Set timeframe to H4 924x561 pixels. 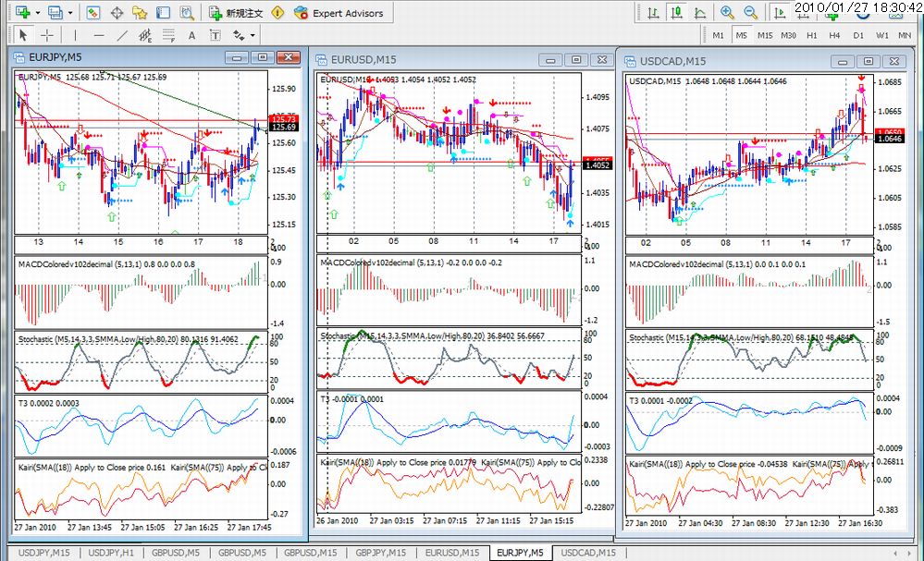[834, 35]
